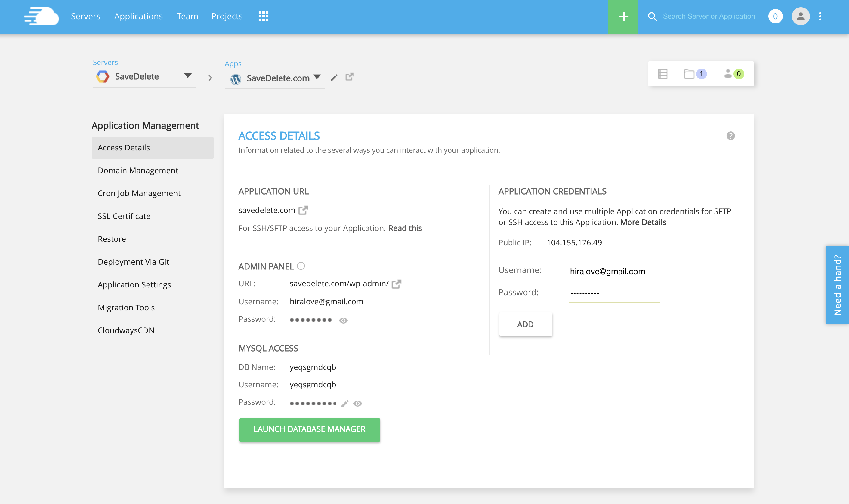Open the user profile avatar
Viewport: 849px width, 504px height.
pos(801,16)
